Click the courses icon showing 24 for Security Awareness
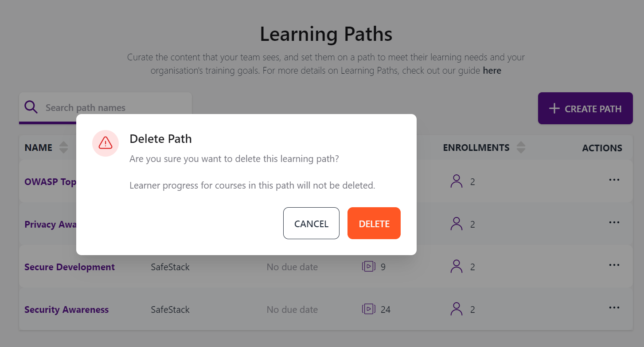Image resolution: width=644 pixels, height=347 pixels. point(368,309)
